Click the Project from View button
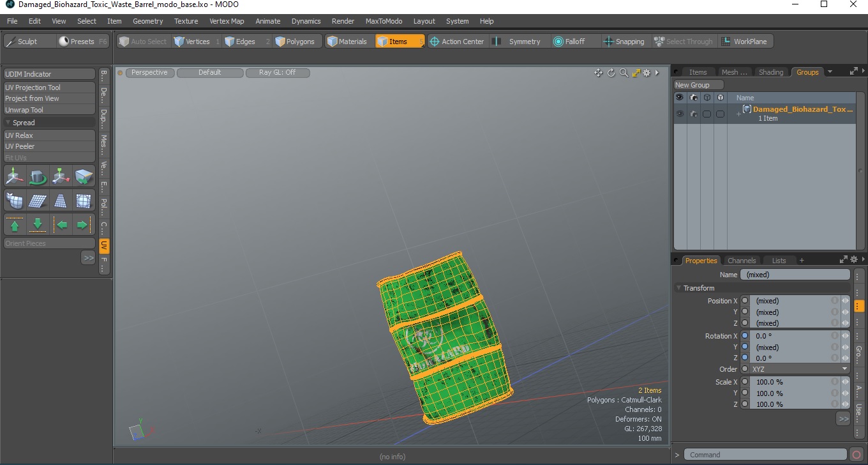Screen dimensions: 868x465 [x=50, y=98]
